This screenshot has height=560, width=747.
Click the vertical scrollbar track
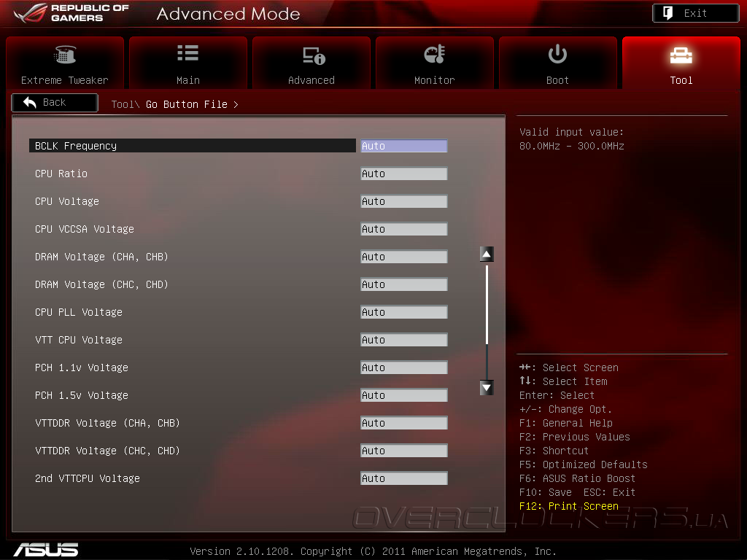(x=487, y=321)
